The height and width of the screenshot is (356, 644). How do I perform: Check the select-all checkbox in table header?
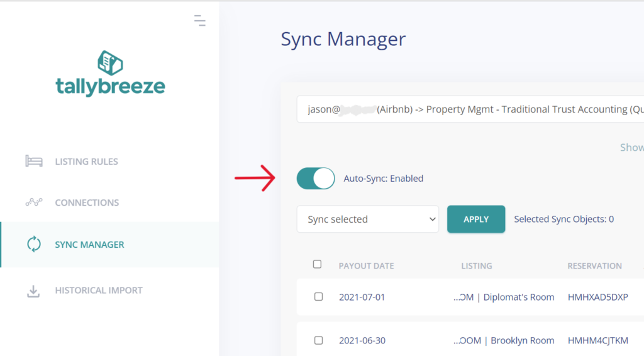(318, 264)
